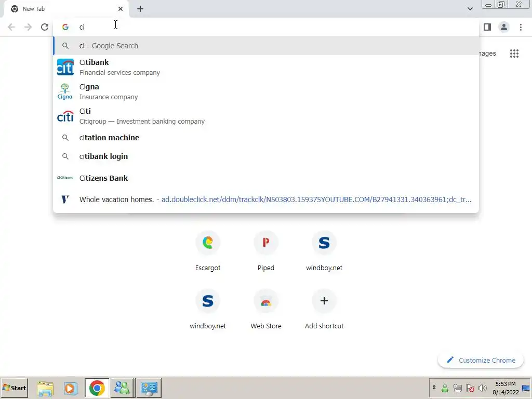Open the Windows Start menu
Viewport: 532px width, 399px height.
click(14, 388)
